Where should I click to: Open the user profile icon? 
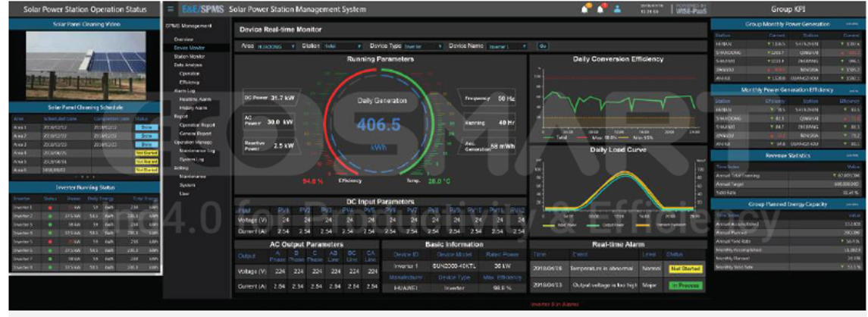617,9
